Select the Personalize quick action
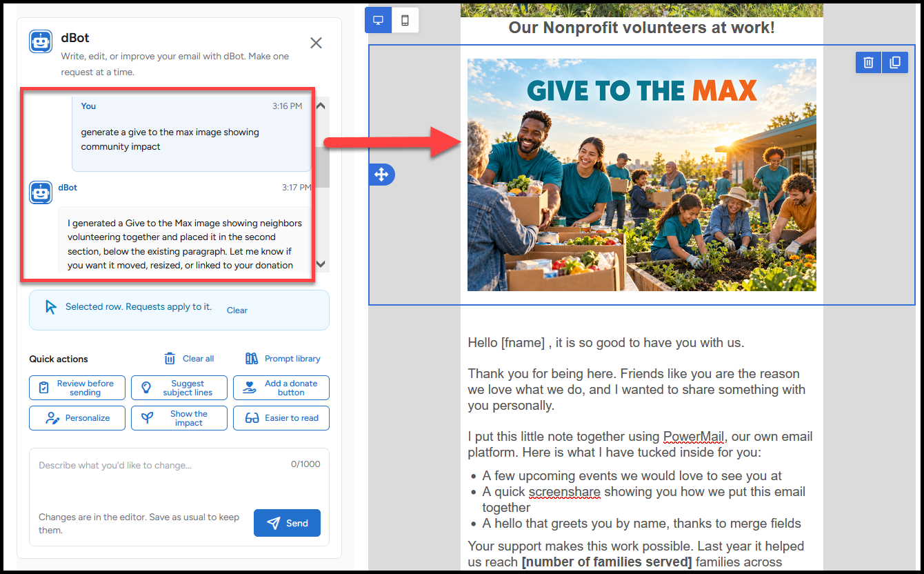 77,418
